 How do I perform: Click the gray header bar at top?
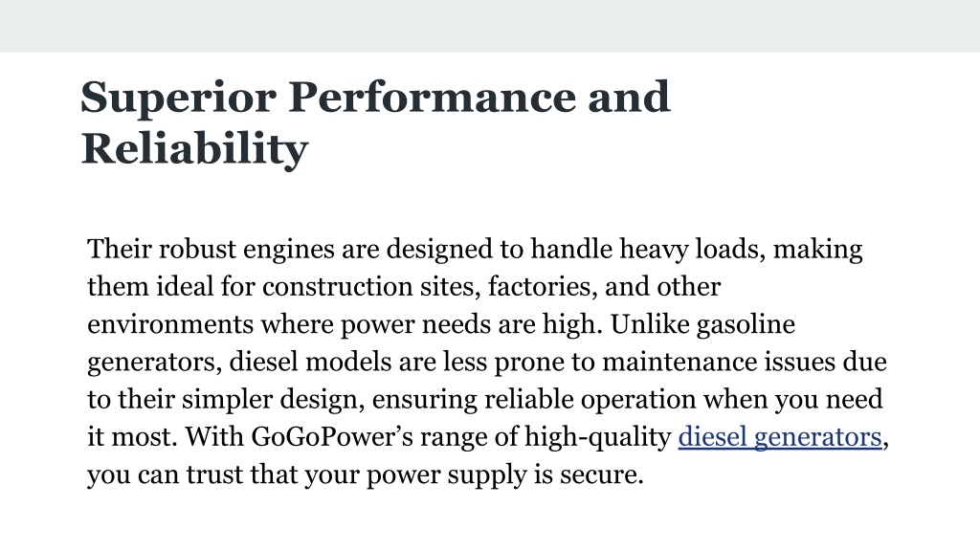click(x=490, y=26)
